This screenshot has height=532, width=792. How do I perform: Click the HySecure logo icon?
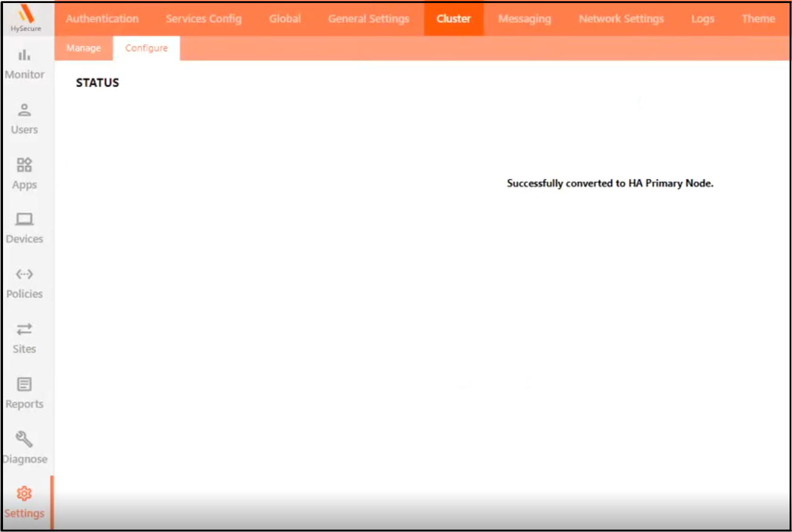pyautogui.click(x=25, y=14)
